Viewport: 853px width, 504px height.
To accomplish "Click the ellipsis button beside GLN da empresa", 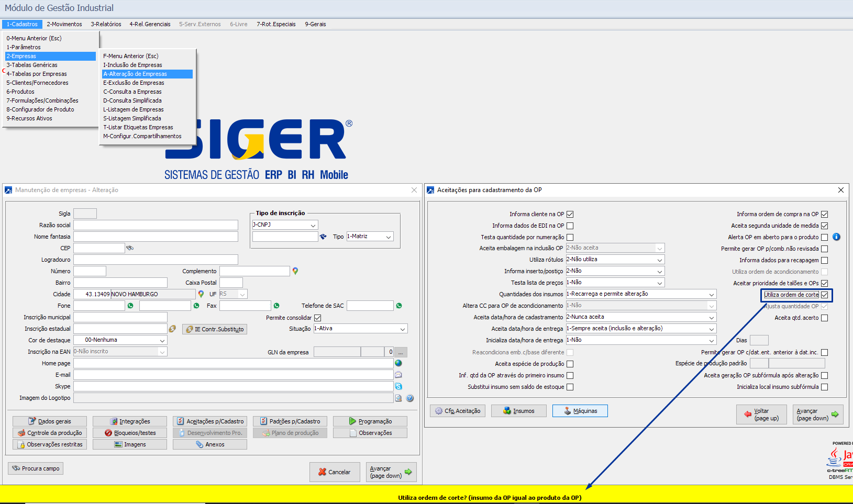I will tap(401, 352).
